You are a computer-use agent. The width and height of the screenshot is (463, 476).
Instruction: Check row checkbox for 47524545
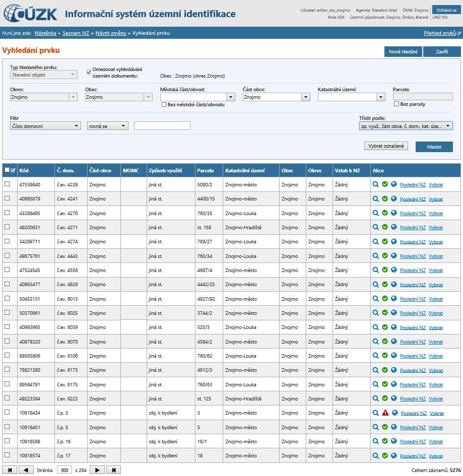[x=7, y=269]
